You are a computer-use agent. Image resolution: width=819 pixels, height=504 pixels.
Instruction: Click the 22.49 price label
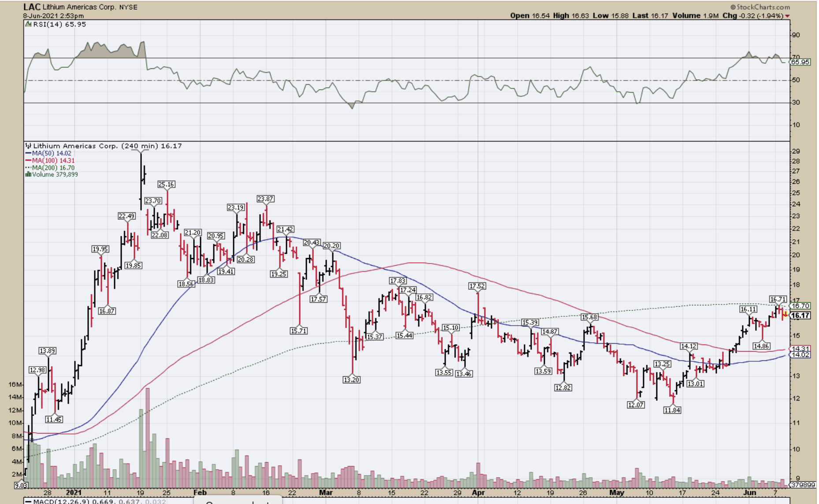[127, 216]
